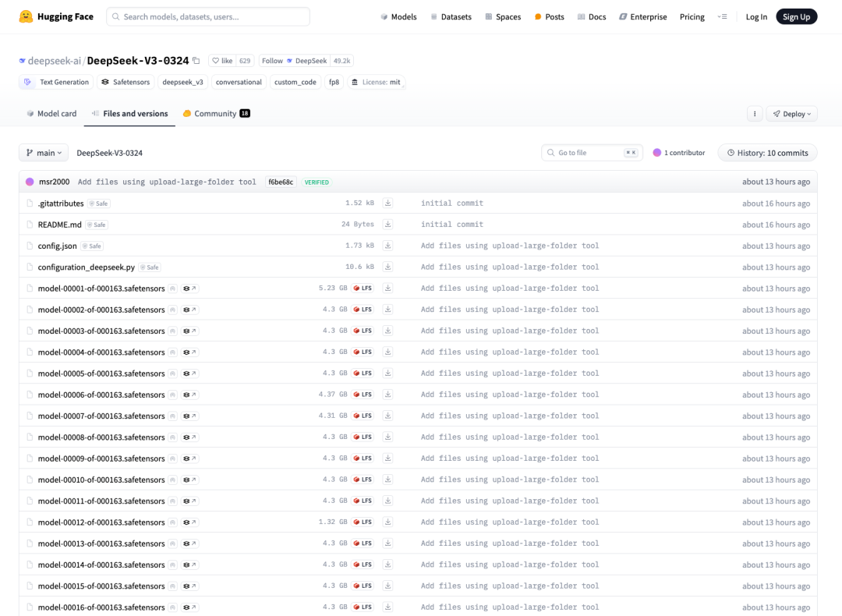Download the .gitattributes file
Viewport: 842px width, 616px height.
[387, 203]
